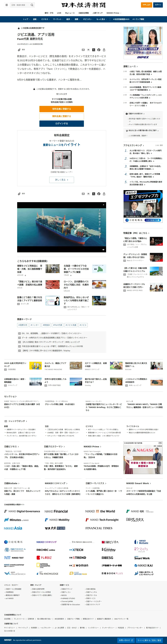Click the clip save icon below the members box
The width and height of the screenshot is (167, 644).
click(19, 194)
